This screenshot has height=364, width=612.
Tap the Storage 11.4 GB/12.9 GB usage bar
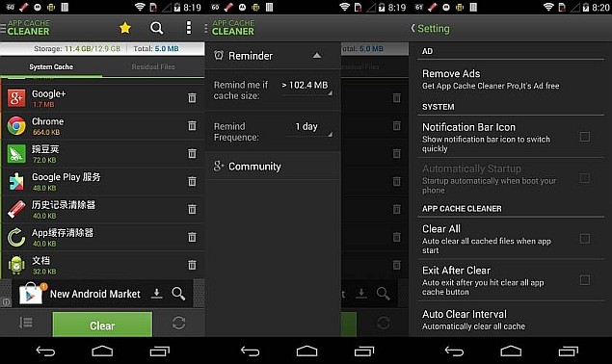point(77,49)
